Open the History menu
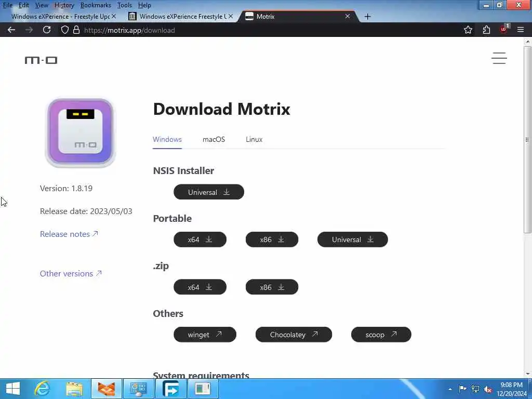 tap(64, 5)
